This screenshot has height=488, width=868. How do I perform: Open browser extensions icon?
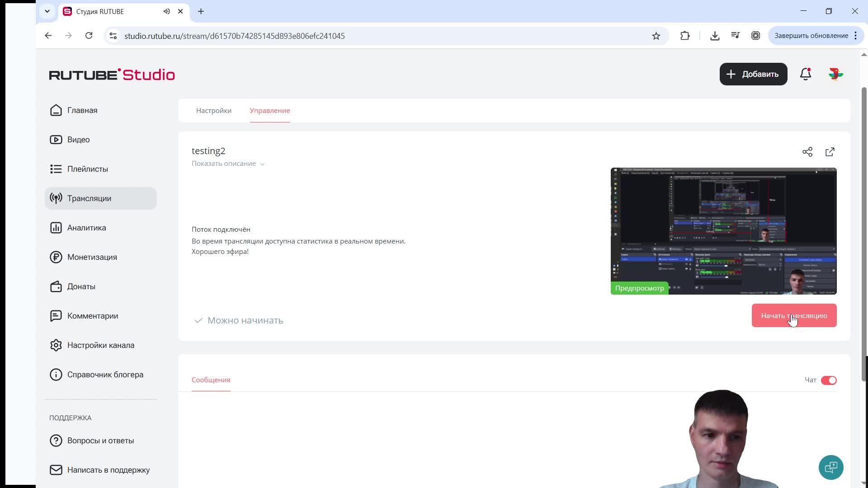coord(685,36)
